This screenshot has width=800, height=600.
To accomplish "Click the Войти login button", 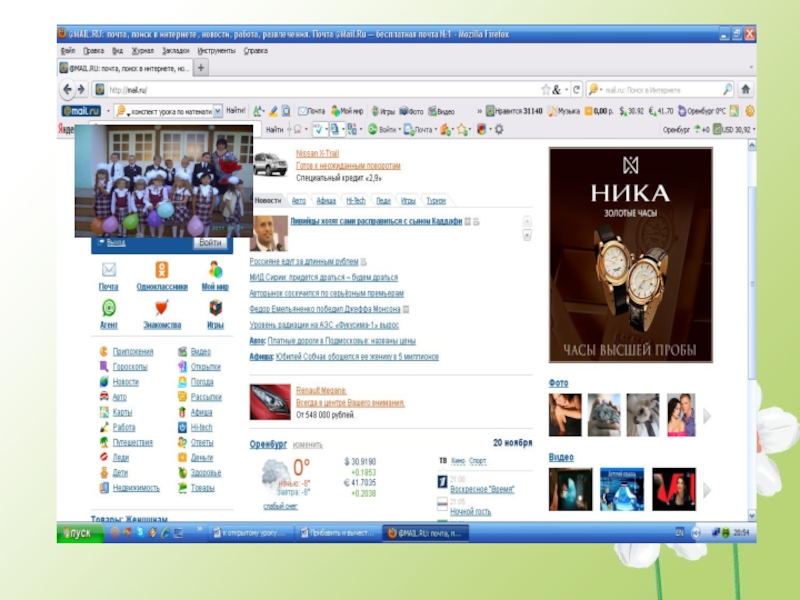I will (210, 242).
